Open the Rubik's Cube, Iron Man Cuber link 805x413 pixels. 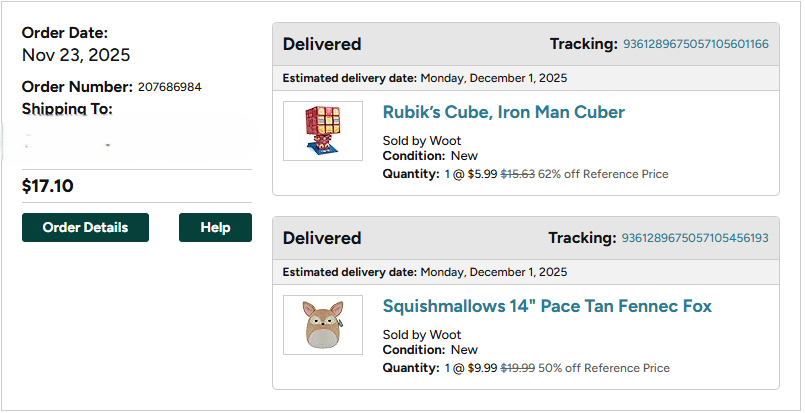point(503,112)
